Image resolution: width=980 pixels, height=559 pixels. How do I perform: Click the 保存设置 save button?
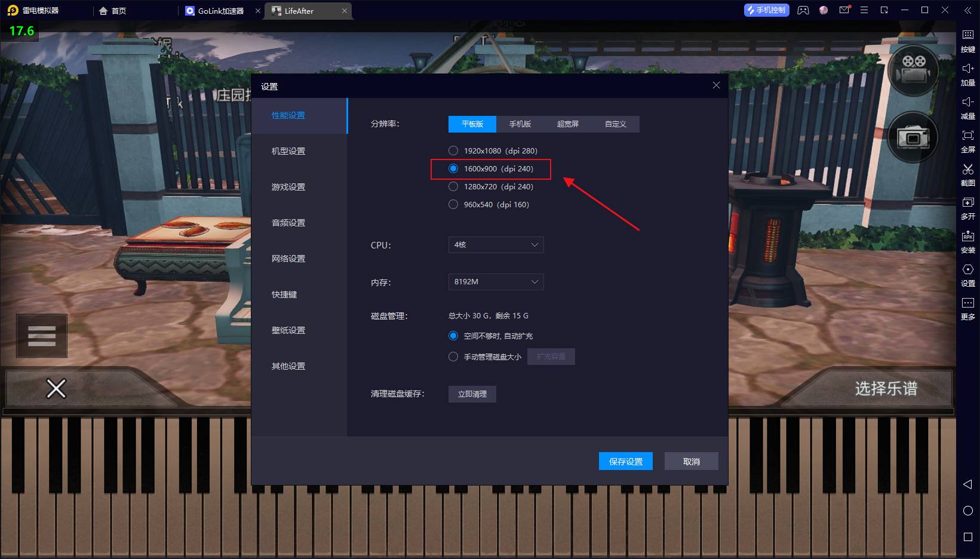(x=625, y=461)
